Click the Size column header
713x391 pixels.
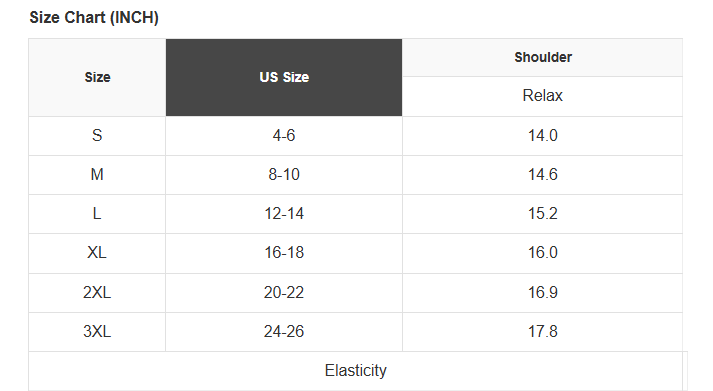pyautogui.click(x=97, y=77)
